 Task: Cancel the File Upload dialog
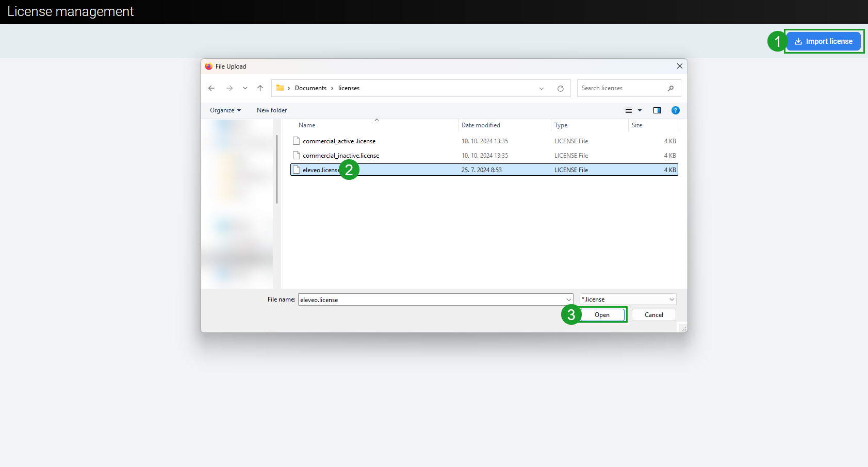tap(653, 315)
